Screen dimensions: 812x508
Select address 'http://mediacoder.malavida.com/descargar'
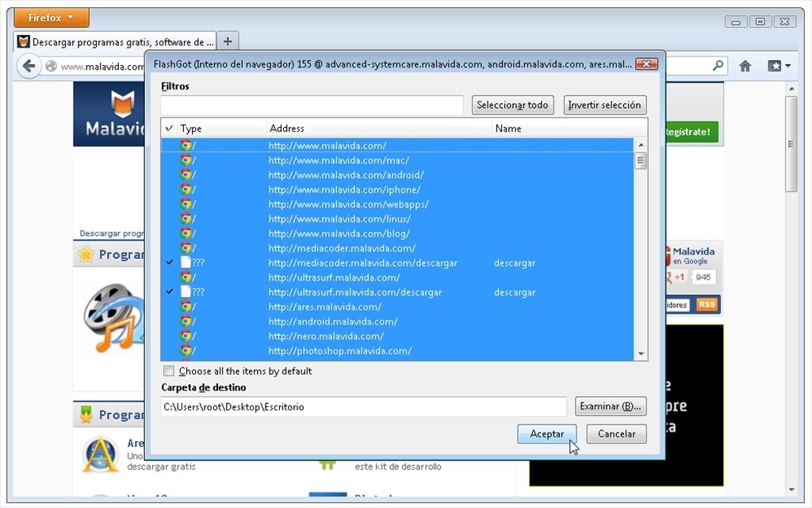pos(362,263)
